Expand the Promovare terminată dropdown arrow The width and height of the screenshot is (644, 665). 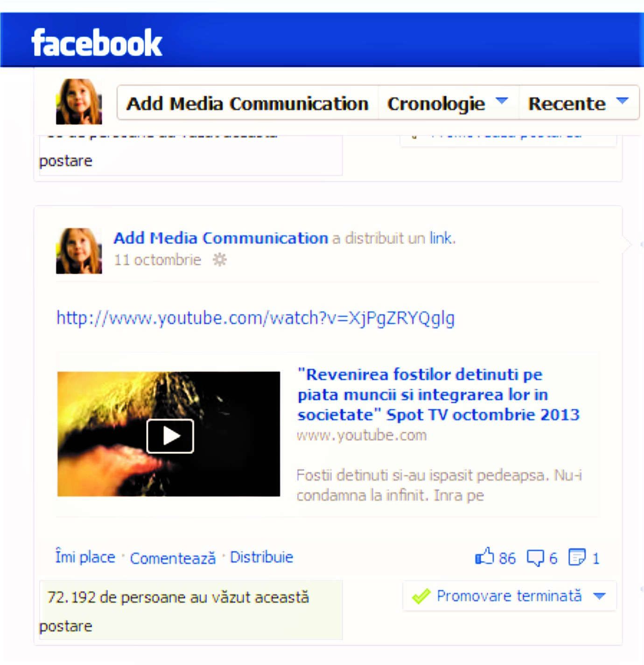600,596
